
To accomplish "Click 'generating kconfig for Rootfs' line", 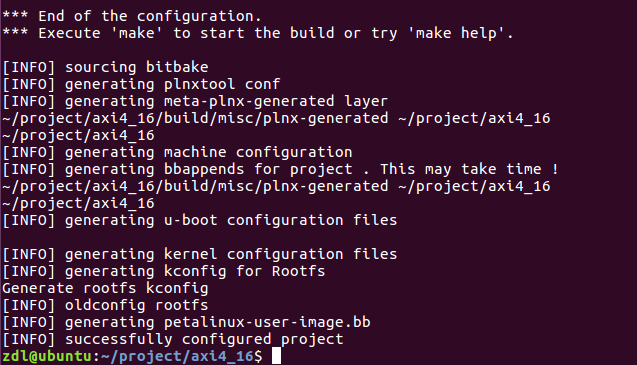I will (164, 271).
